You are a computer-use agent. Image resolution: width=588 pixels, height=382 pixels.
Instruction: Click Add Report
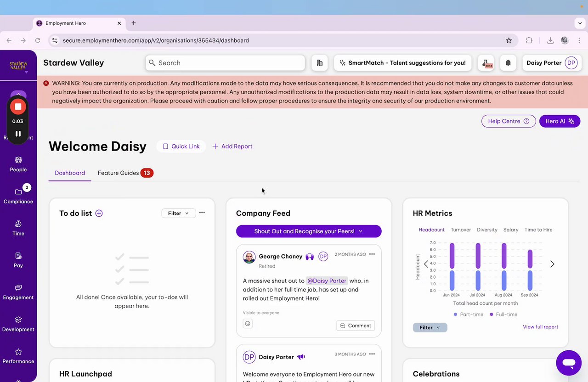pyautogui.click(x=232, y=146)
